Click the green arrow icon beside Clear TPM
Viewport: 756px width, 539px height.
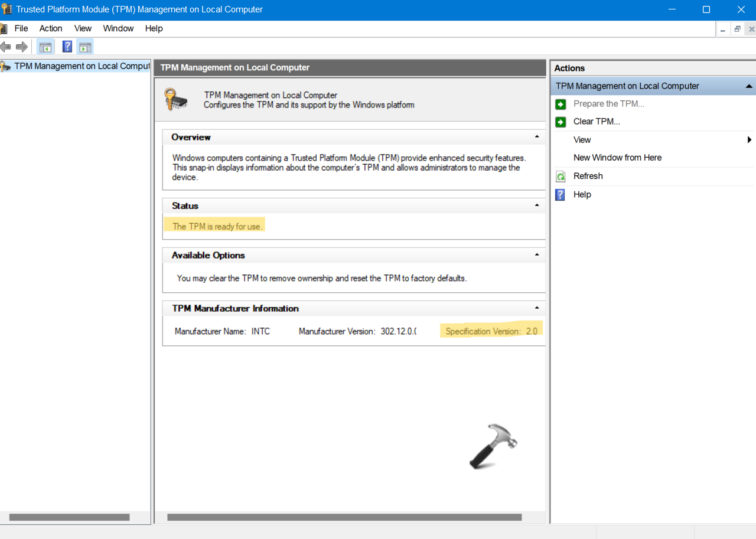[561, 122]
